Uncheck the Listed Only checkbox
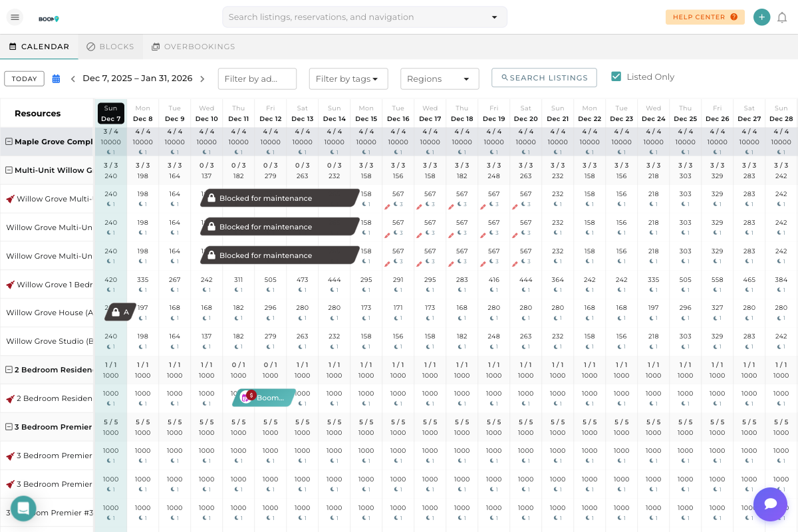 616,76
